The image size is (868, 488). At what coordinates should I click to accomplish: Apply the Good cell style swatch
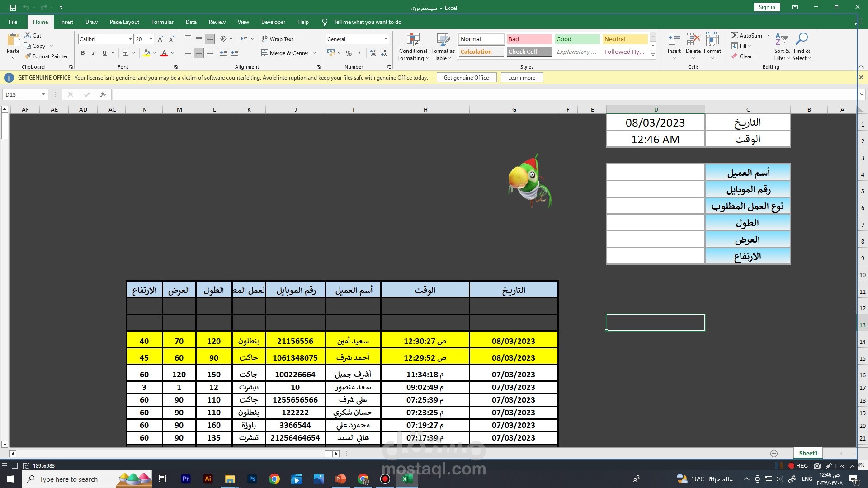pyautogui.click(x=577, y=39)
